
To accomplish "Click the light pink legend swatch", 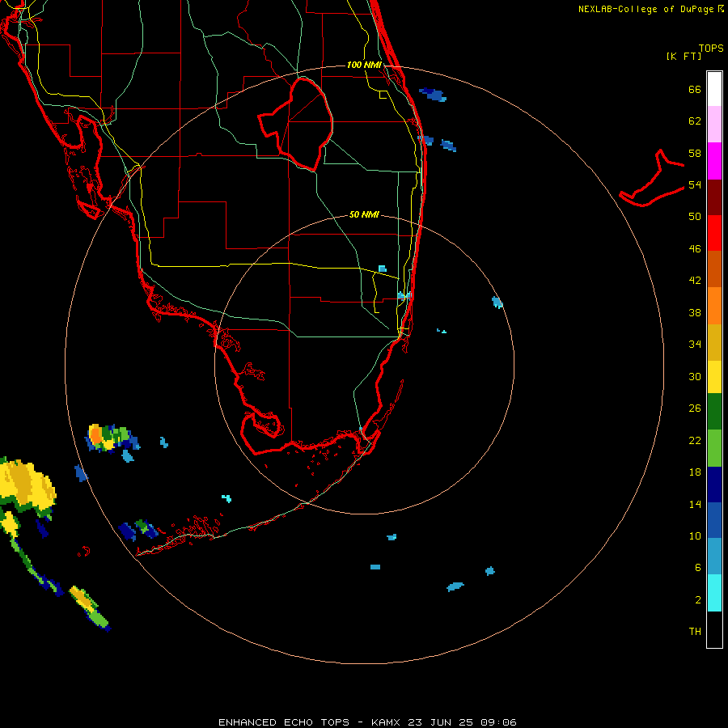I will [x=714, y=124].
